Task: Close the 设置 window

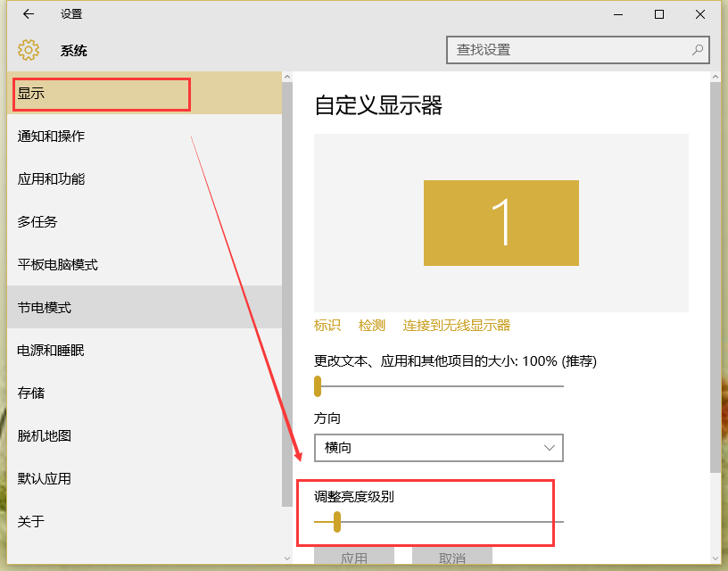Action: click(700, 14)
